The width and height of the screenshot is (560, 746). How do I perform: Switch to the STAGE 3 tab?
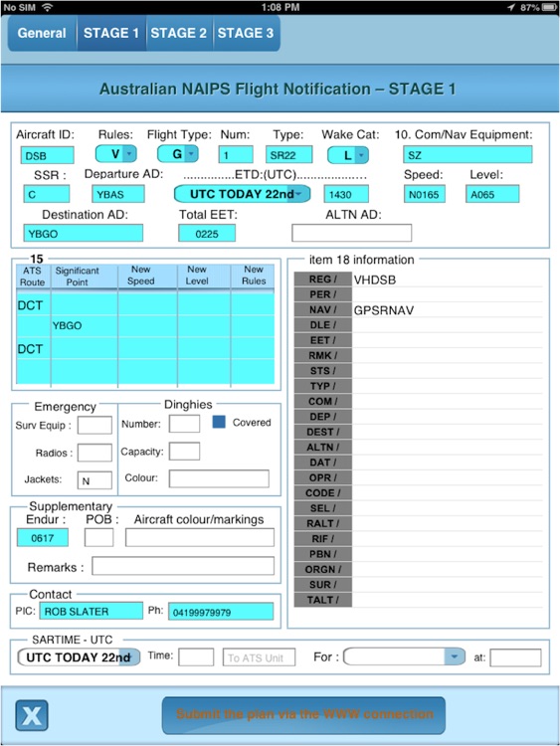246,33
